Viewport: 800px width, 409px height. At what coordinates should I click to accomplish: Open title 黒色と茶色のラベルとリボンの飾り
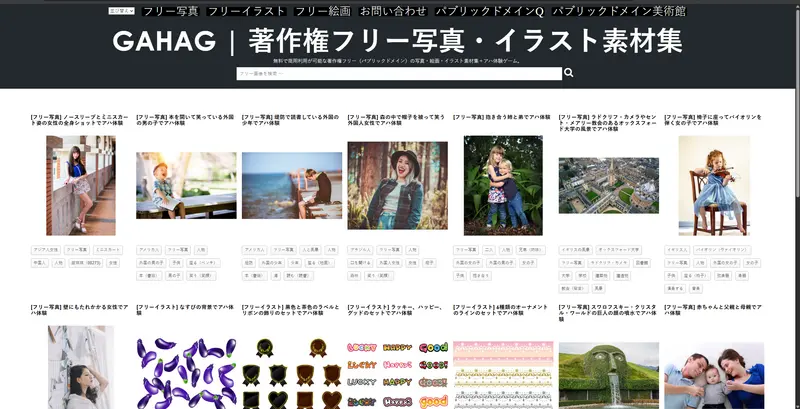290,310
